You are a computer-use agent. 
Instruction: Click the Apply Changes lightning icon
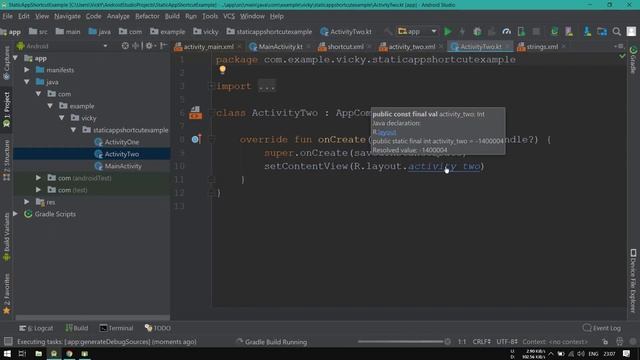462,31
